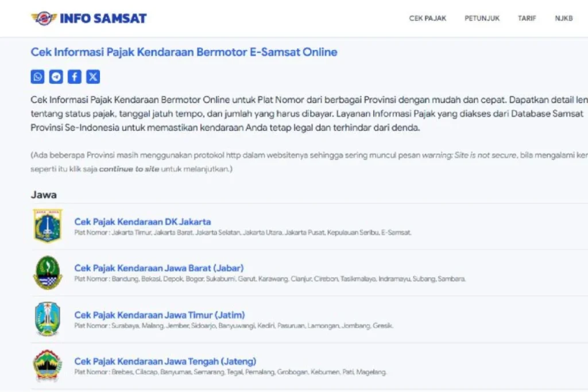Share the page via Telegram icon

point(56,77)
